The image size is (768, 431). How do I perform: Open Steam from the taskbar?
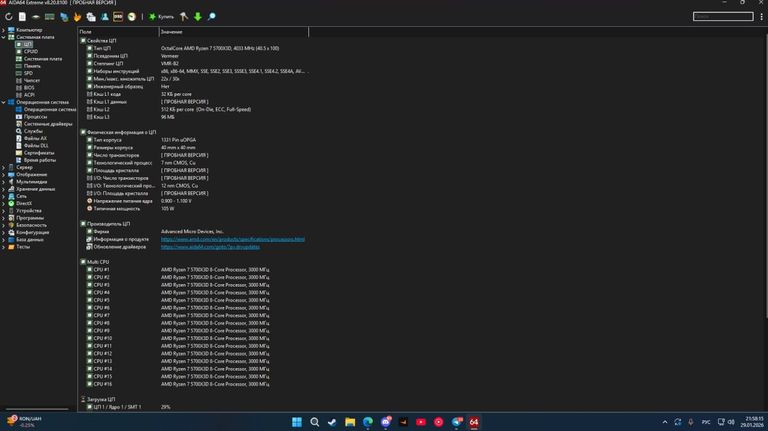(x=332, y=422)
